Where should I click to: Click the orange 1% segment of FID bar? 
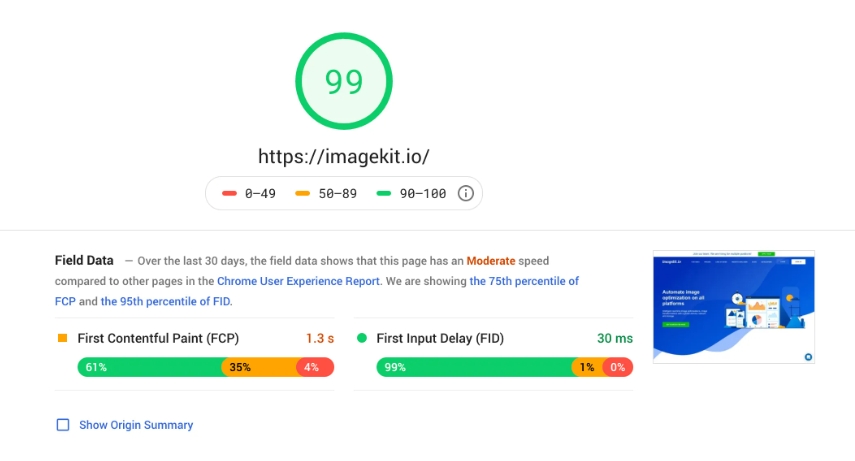[587, 367]
